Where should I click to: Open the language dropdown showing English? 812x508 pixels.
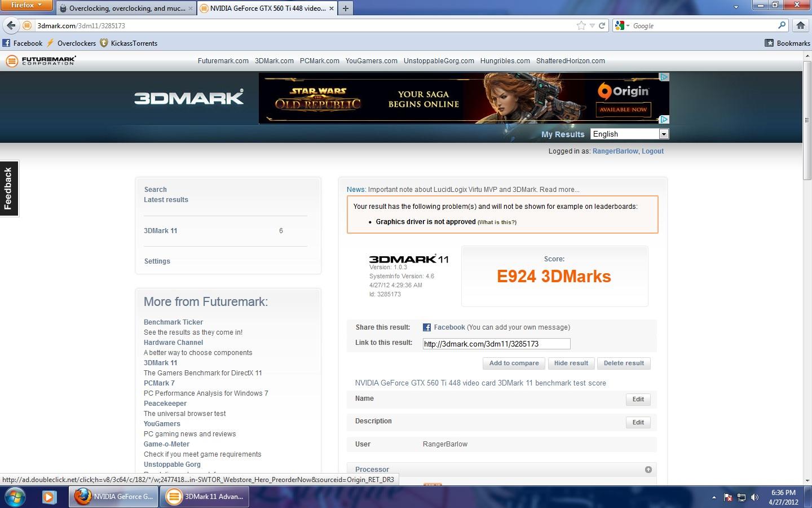pos(629,134)
